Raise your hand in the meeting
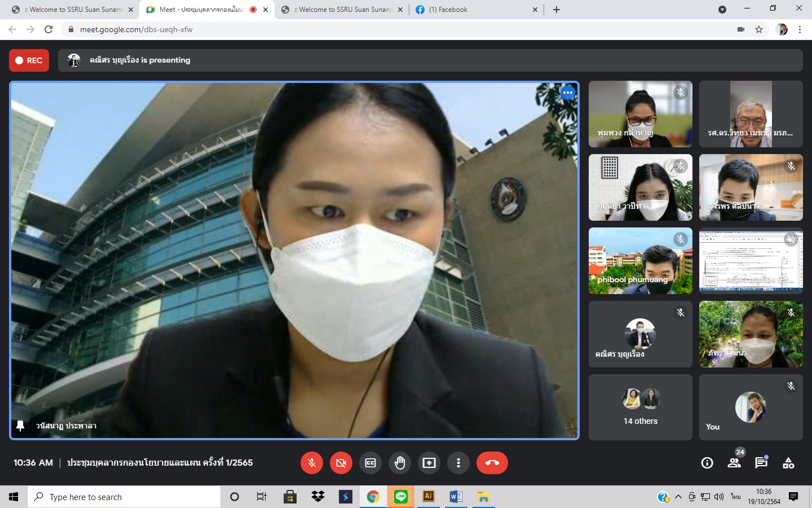Screen dimensions: 812x508 [x=400, y=463]
